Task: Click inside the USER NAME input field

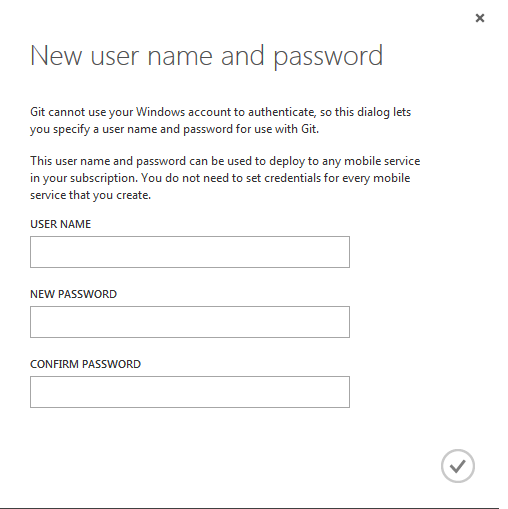Action: pos(190,252)
